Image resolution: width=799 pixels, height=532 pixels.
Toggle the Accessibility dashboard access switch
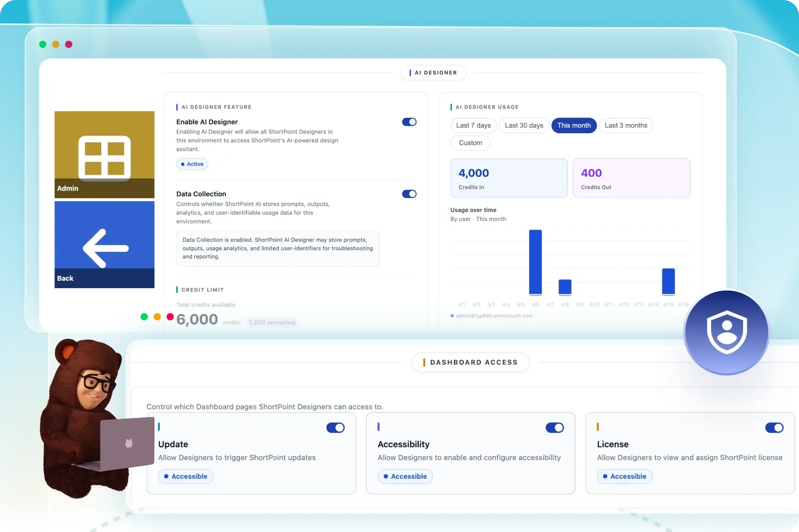tap(555, 428)
